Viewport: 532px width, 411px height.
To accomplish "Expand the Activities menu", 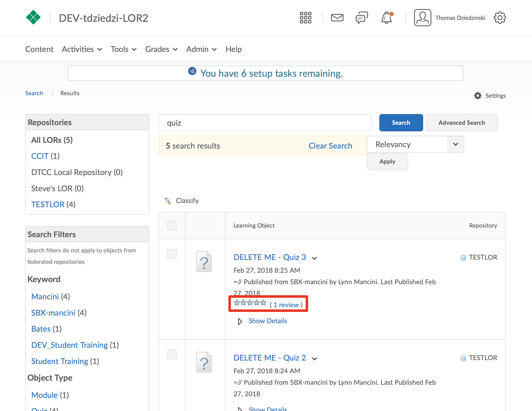I will 82,49.
